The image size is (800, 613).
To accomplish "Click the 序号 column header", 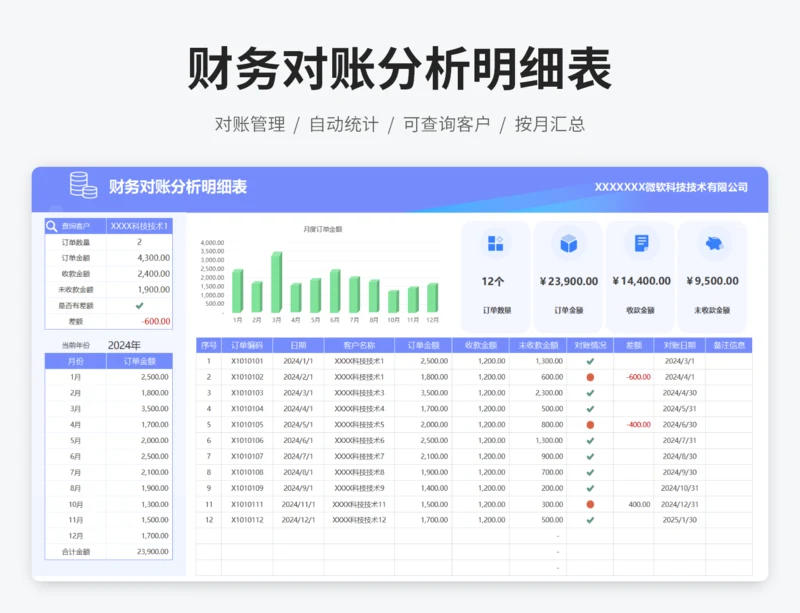I will (209, 346).
